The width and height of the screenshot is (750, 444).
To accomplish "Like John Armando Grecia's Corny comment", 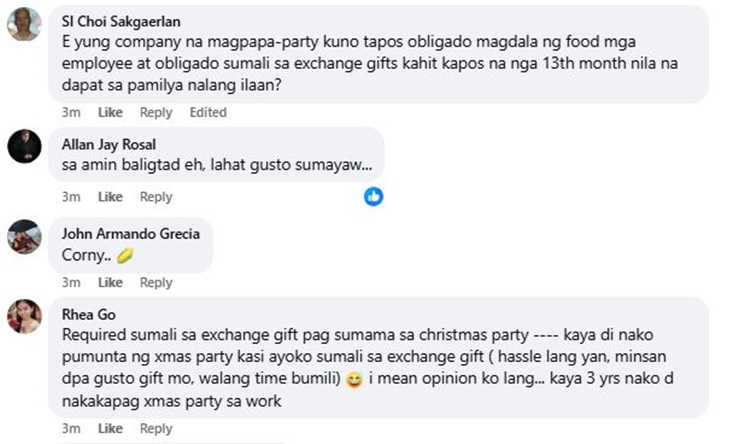I will tap(110, 283).
